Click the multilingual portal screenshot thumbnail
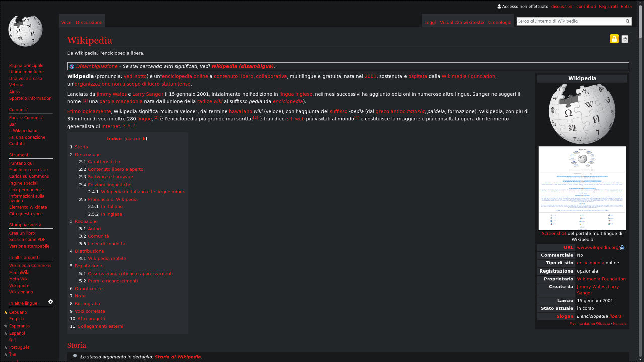The image size is (644, 362). 582,188
